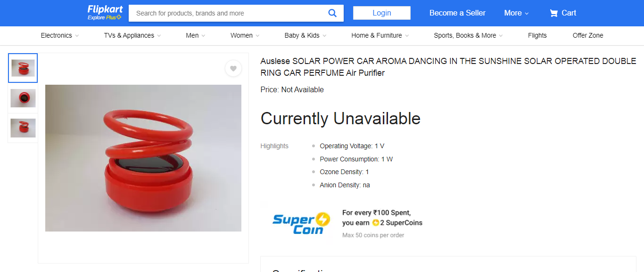Viewport: 644px width, 272px height.
Task: Click the Login button
Action: [x=381, y=13]
